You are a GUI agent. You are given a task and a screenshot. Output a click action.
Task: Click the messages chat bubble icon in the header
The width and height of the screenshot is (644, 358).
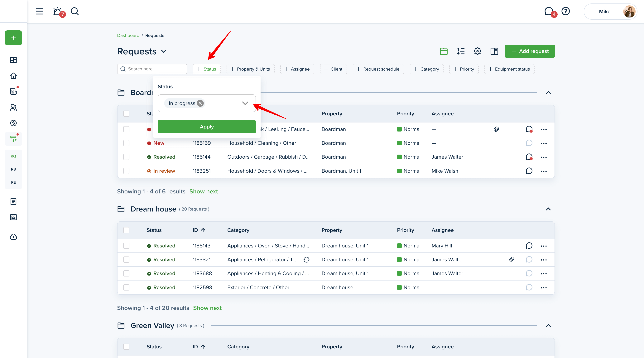(549, 11)
